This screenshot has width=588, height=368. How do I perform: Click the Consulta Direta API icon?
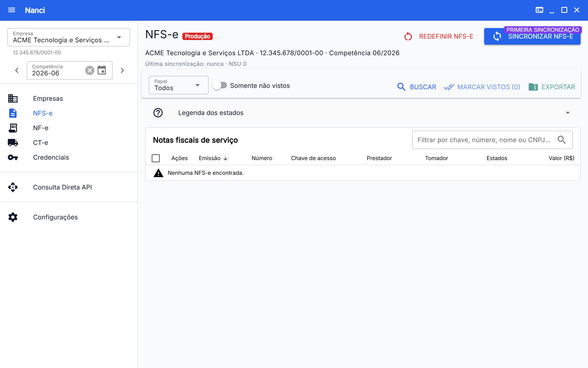coord(13,187)
